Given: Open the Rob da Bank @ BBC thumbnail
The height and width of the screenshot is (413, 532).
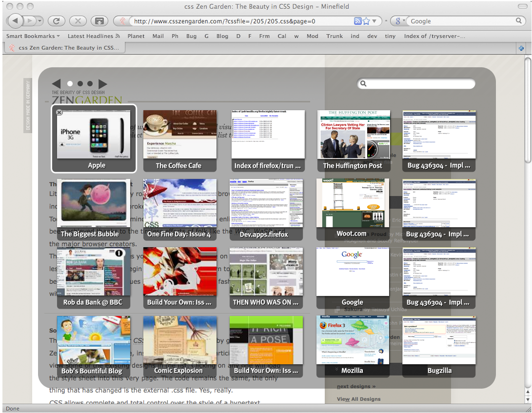Looking at the screenshot, I should (94, 277).
